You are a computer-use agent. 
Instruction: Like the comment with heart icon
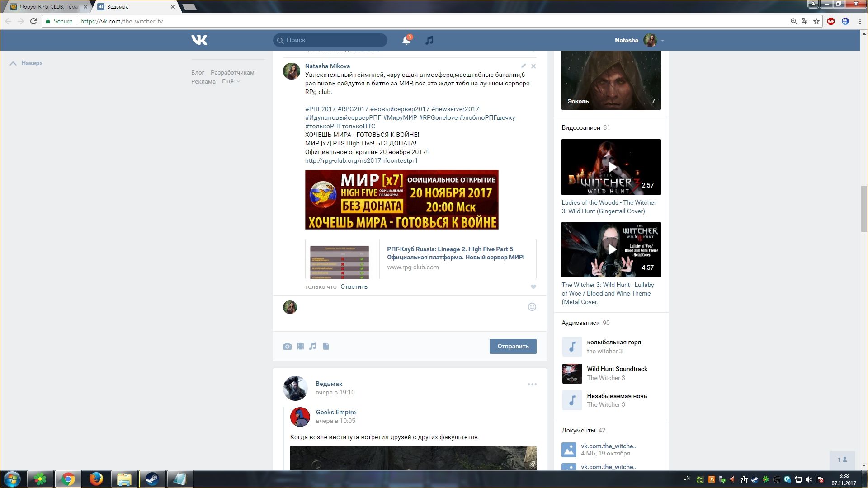point(533,287)
